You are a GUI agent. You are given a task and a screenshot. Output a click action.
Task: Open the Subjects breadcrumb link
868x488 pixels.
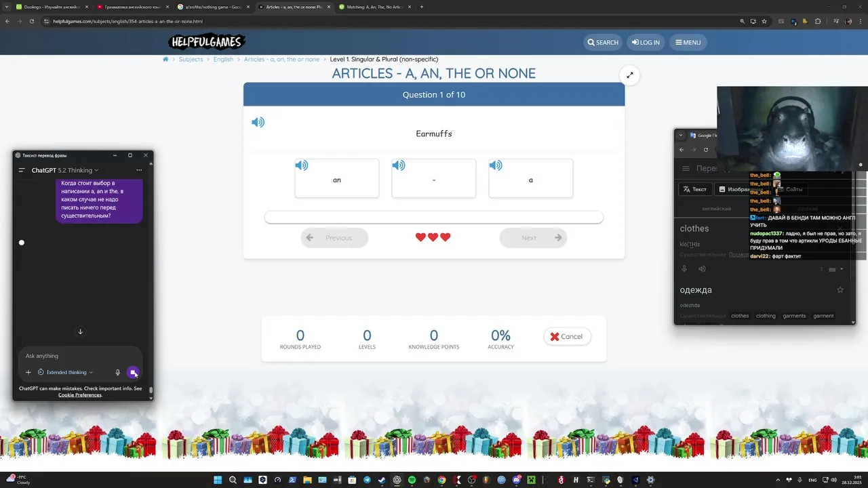click(191, 59)
